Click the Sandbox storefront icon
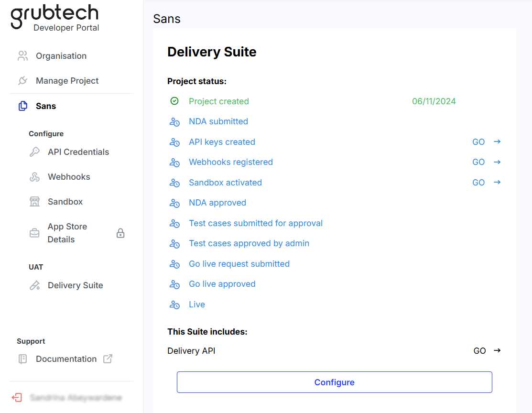The image size is (532, 413). pos(34,202)
